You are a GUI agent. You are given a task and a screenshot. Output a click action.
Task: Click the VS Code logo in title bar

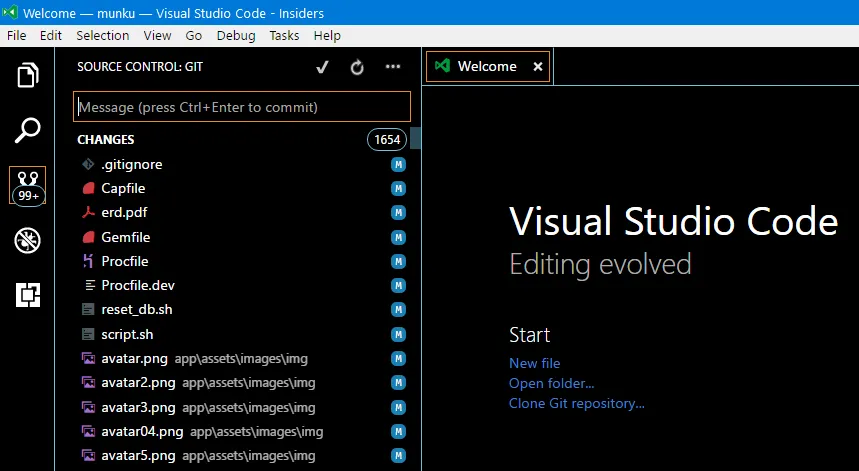pos(9,12)
